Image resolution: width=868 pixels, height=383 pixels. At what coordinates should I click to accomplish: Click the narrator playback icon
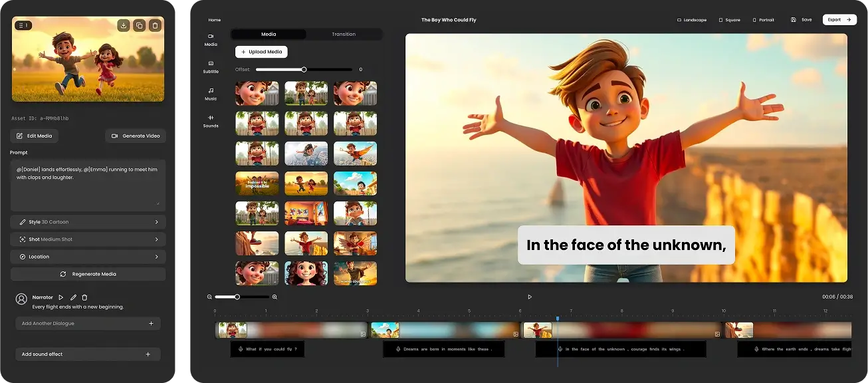[60, 297]
